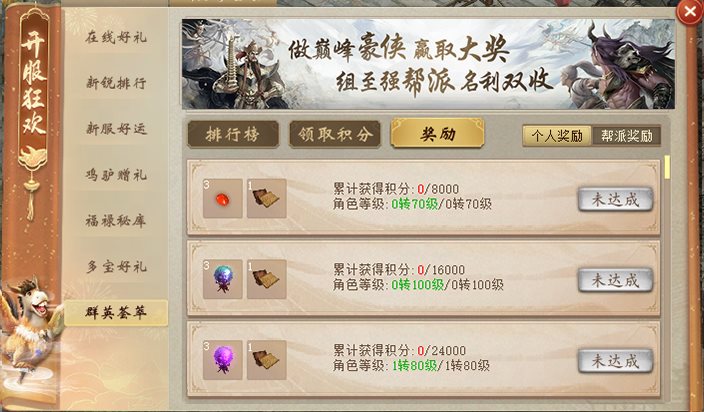Screen dimensions: 704x412
Task: Click 未达成 button for 24000 points
Action: [615, 361]
